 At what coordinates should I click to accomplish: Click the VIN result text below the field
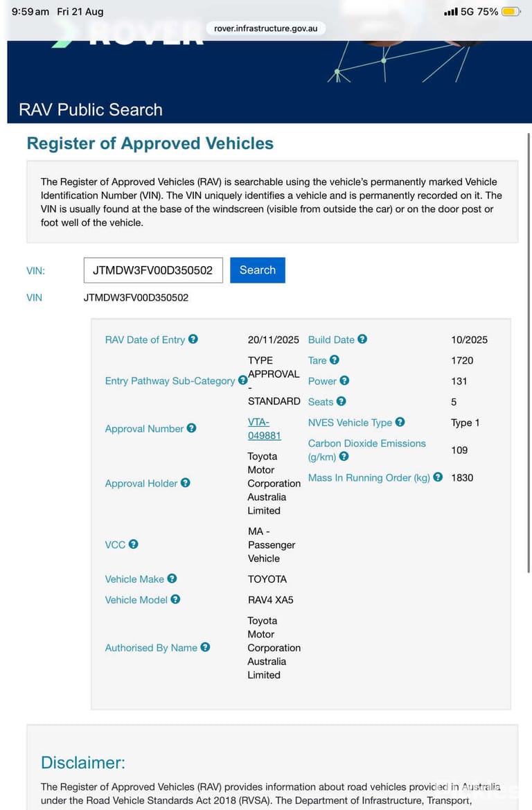[136, 297]
